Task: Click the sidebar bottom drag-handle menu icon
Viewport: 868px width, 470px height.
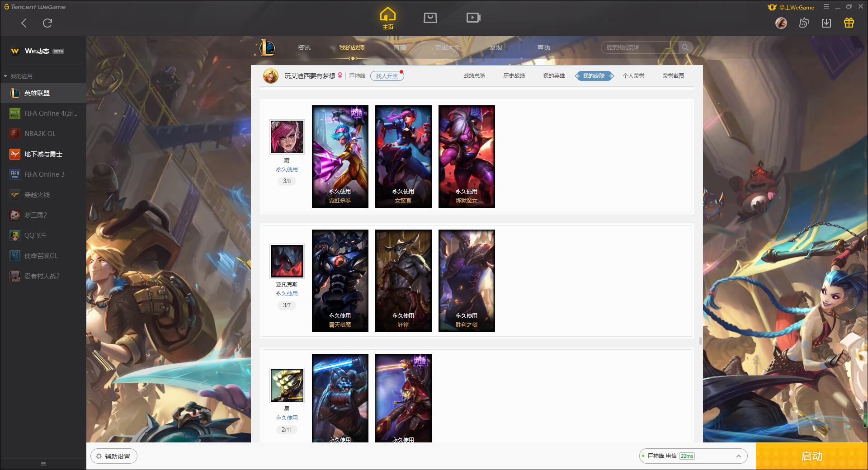Action: tap(43, 464)
